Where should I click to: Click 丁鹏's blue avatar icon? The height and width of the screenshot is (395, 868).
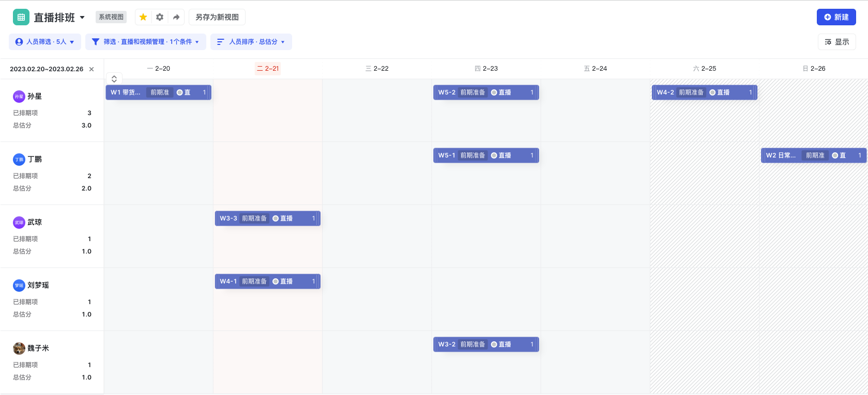point(19,160)
